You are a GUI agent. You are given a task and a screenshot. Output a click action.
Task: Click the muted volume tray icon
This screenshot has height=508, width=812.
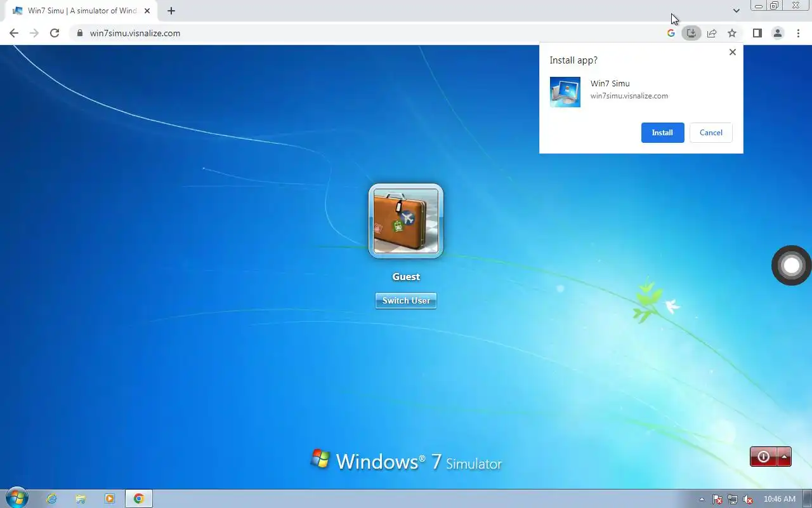pos(748,499)
